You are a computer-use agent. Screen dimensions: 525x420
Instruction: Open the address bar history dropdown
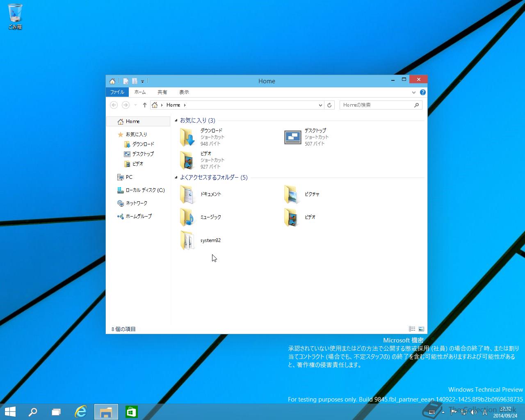pos(320,105)
